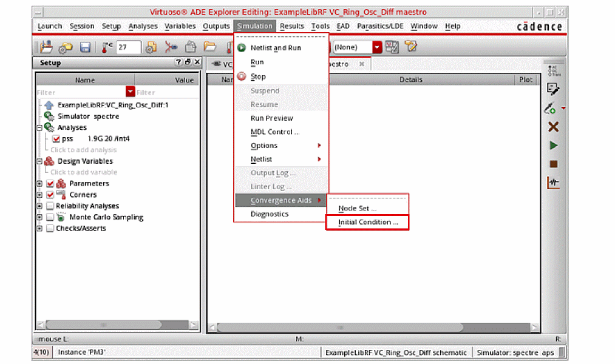Choose Node Set submenu entry
Viewport: 615px width, 364px height.
367,209
